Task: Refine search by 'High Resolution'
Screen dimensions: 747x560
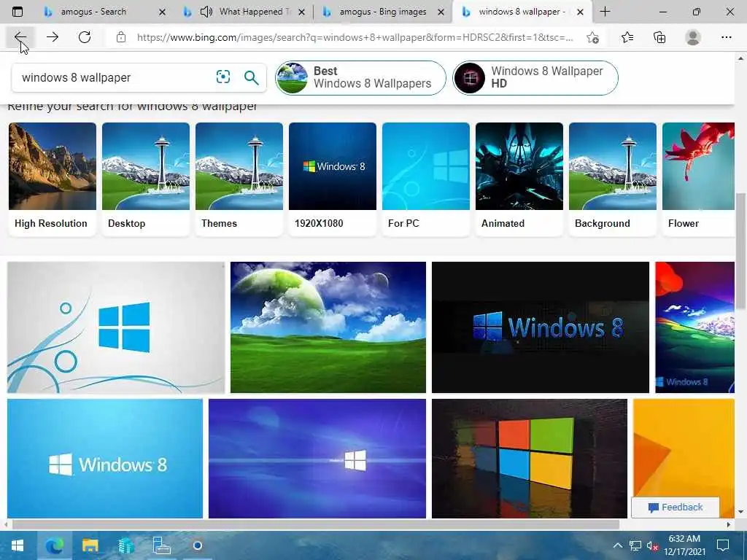Action: [x=53, y=179]
